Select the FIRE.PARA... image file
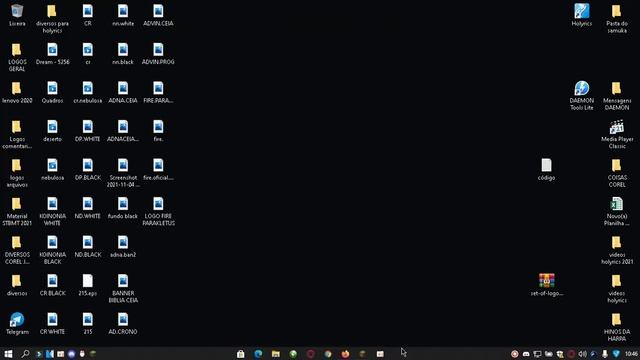Image resolution: width=640 pixels, height=360 pixels. click(158, 92)
